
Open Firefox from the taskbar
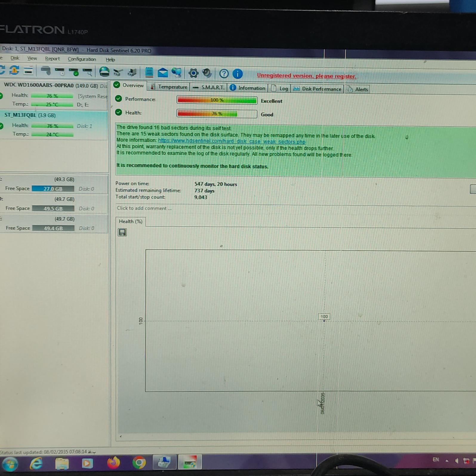point(113,463)
